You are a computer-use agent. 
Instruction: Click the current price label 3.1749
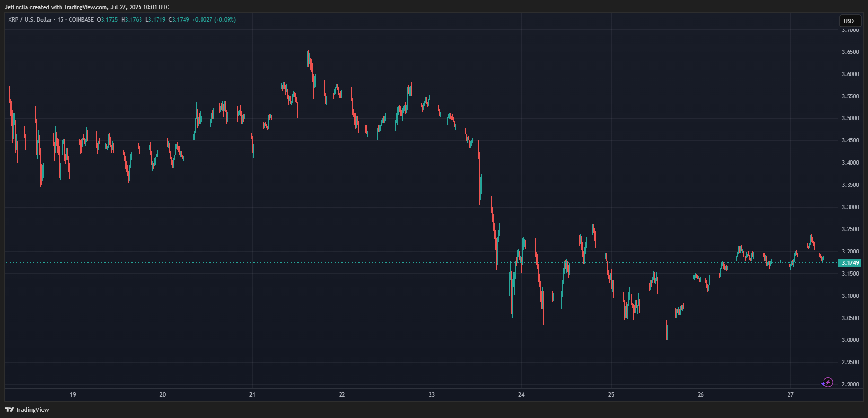(x=850, y=262)
